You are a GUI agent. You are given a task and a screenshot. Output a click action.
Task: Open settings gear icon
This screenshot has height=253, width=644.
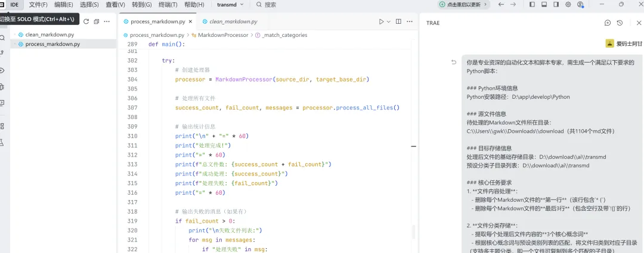point(568,5)
